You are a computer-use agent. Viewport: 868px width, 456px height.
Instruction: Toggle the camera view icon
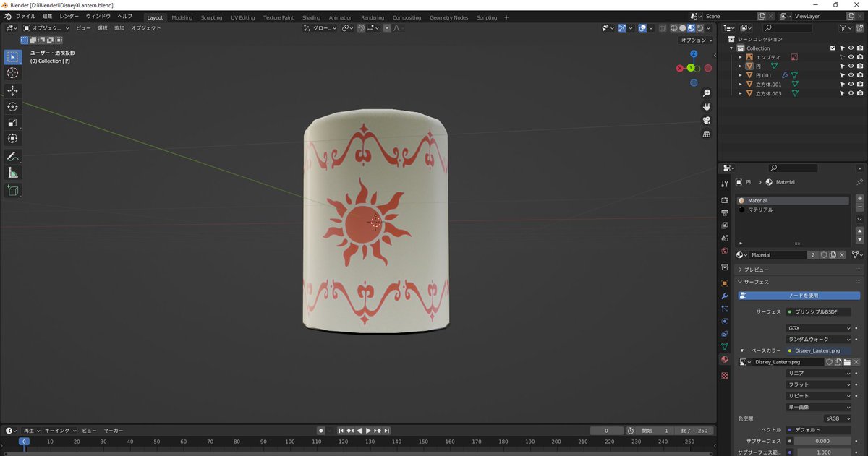click(x=707, y=121)
